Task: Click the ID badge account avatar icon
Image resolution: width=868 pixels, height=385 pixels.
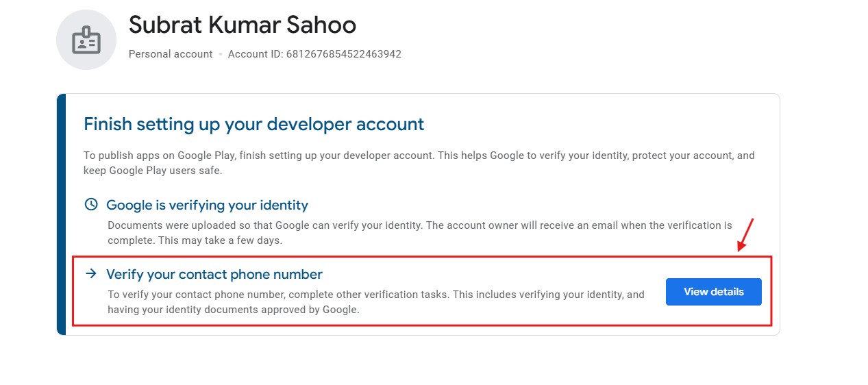Action: (86, 40)
